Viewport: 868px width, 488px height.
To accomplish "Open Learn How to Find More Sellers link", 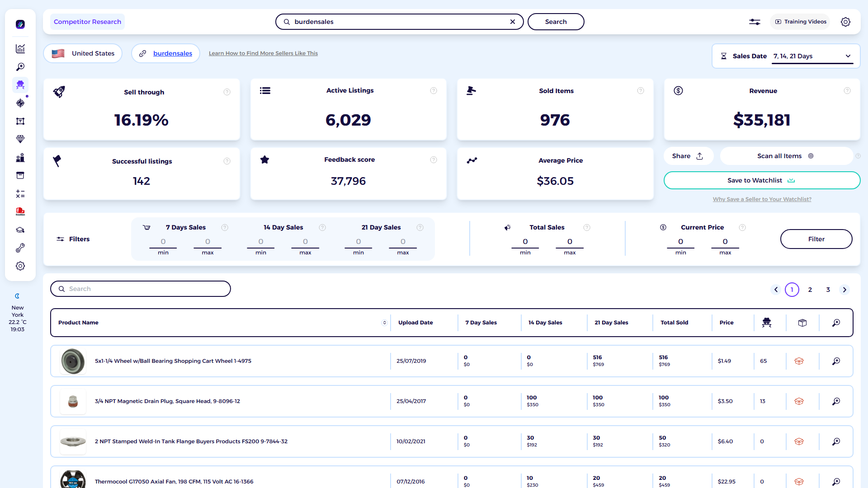I will coord(263,53).
